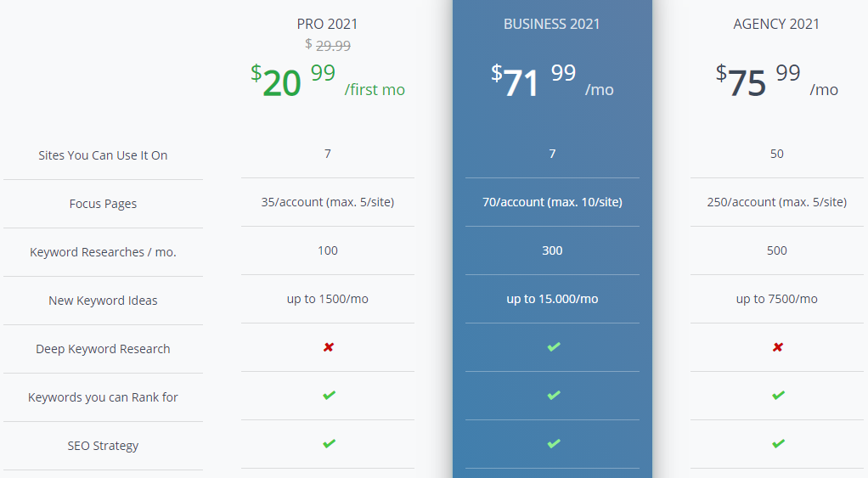The height and width of the screenshot is (478, 868).
Task: Click the $71.99 per month price
Action: click(x=552, y=81)
